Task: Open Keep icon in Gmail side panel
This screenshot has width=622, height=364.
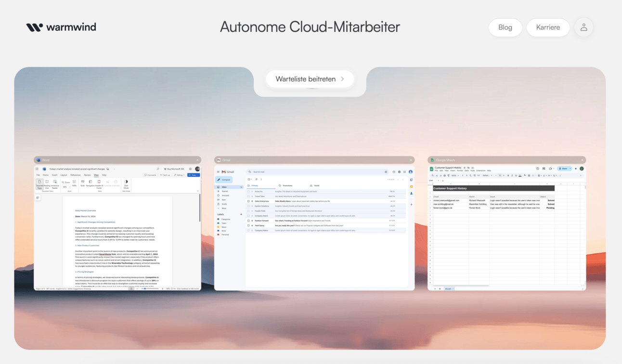Action: 411,186
